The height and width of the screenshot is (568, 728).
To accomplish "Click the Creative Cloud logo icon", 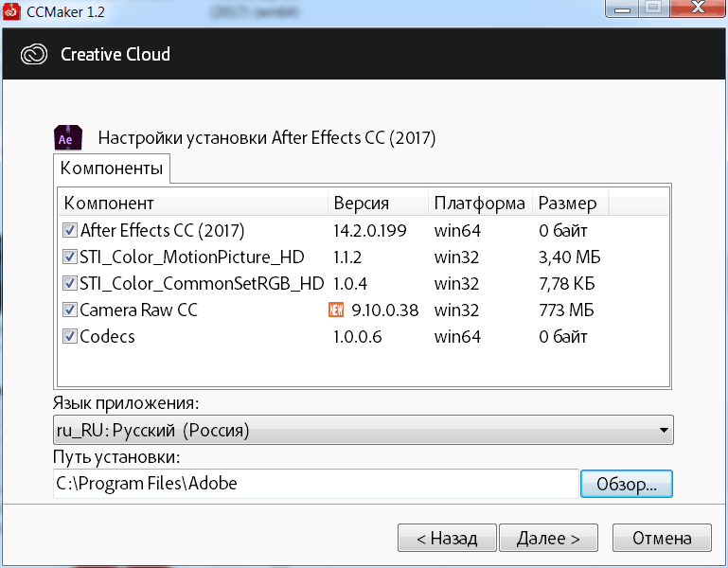I will click(34, 54).
